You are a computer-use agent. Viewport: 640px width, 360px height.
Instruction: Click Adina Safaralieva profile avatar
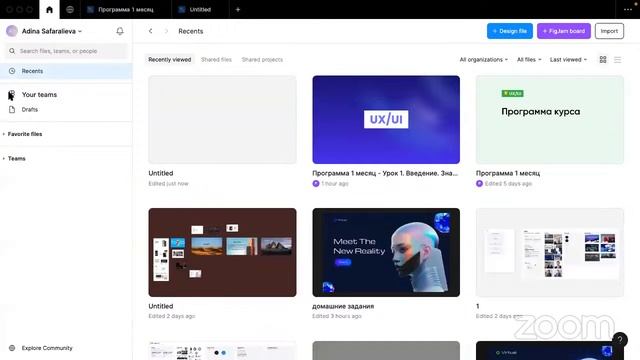(x=12, y=31)
